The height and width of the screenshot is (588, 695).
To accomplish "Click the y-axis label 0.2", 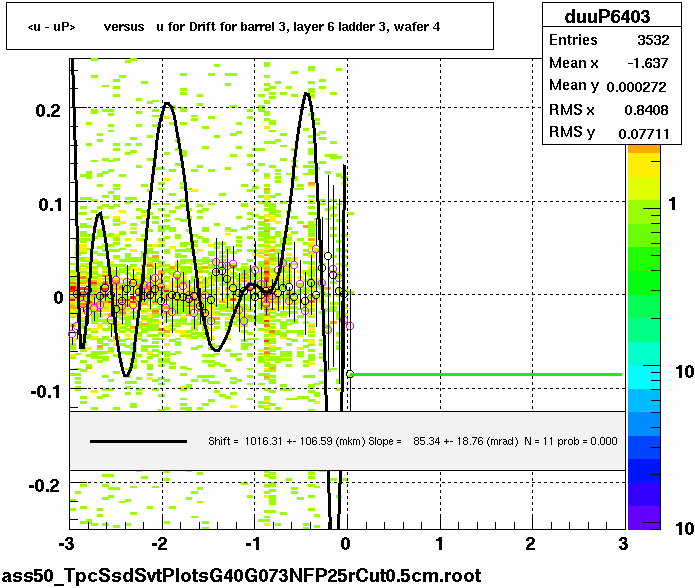I will pyautogui.click(x=48, y=110).
